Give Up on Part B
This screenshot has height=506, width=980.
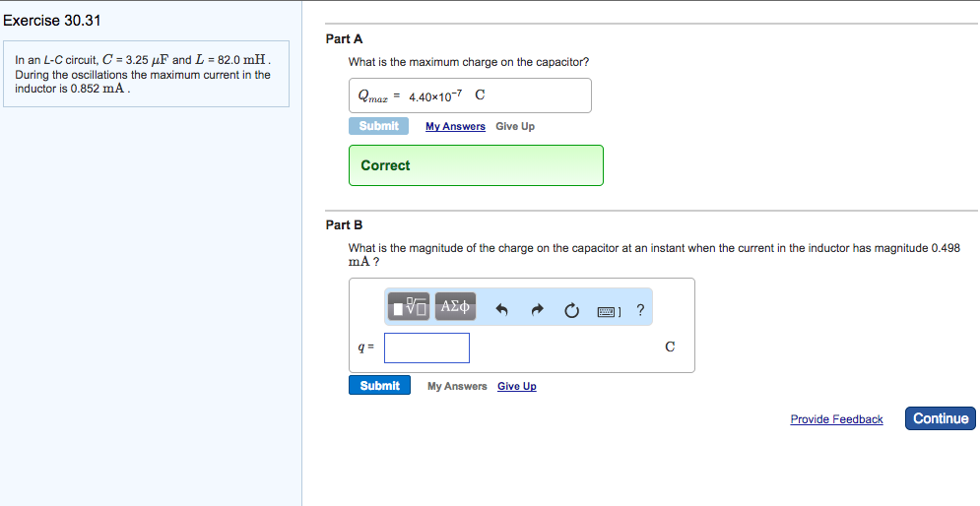tap(517, 387)
